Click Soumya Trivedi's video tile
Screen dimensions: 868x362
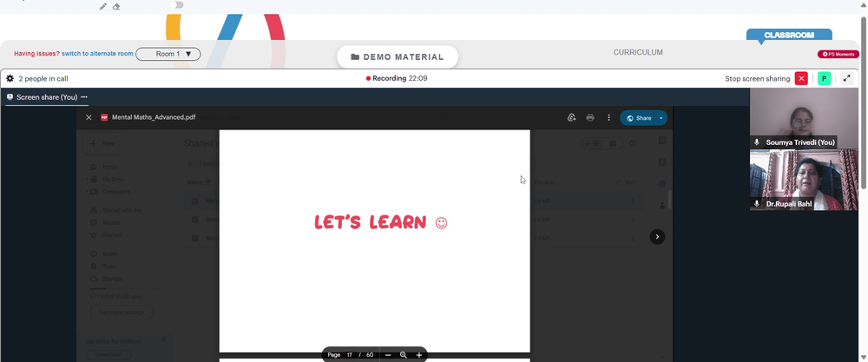804,118
